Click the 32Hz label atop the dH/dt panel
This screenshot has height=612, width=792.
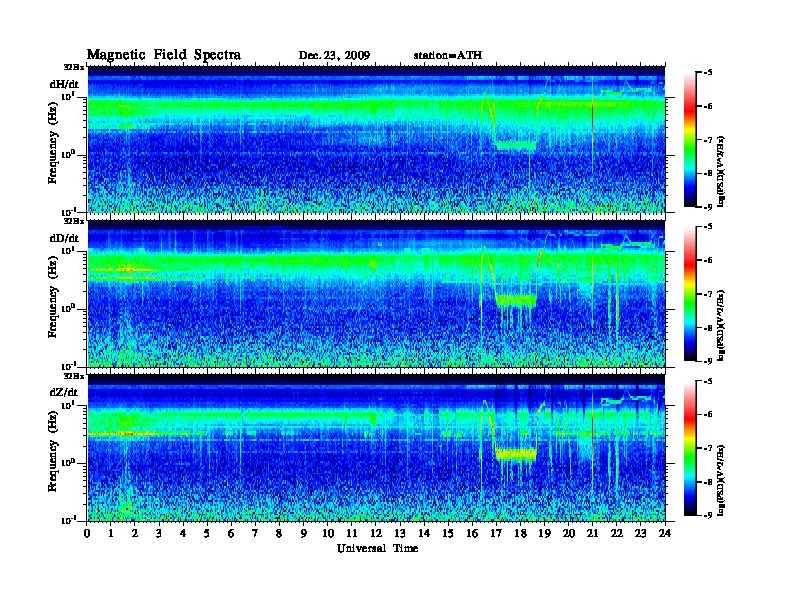(x=74, y=67)
